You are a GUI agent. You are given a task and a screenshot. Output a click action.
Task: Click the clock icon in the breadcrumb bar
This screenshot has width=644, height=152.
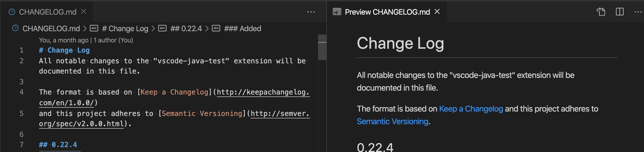(15, 28)
